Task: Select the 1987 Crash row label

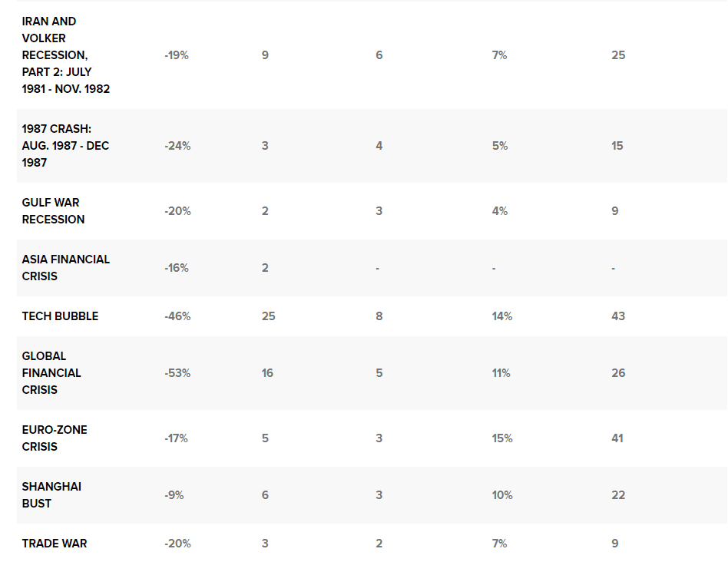Action: 65,146
